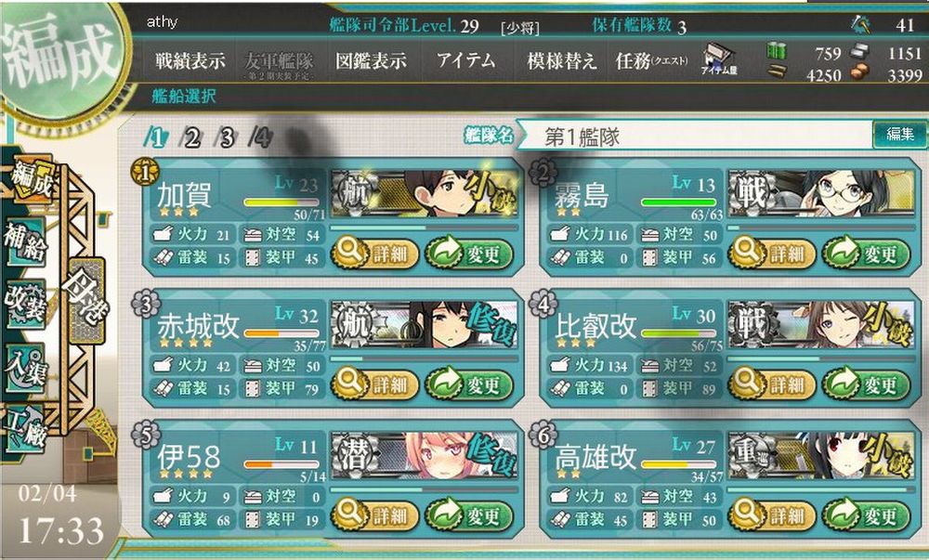Select the 高雄改 ship portrait banner
Viewport: 929px width, 560px height.
[820, 455]
